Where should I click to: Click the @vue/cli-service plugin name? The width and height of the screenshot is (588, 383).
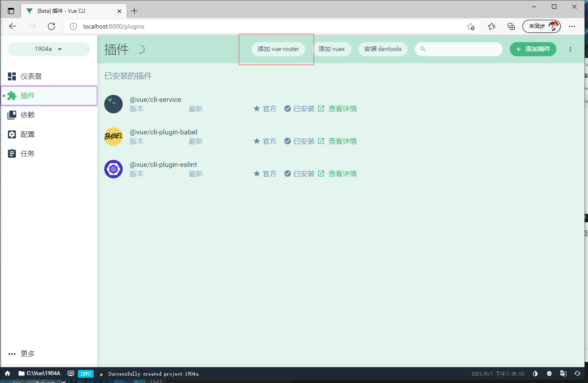(x=155, y=100)
